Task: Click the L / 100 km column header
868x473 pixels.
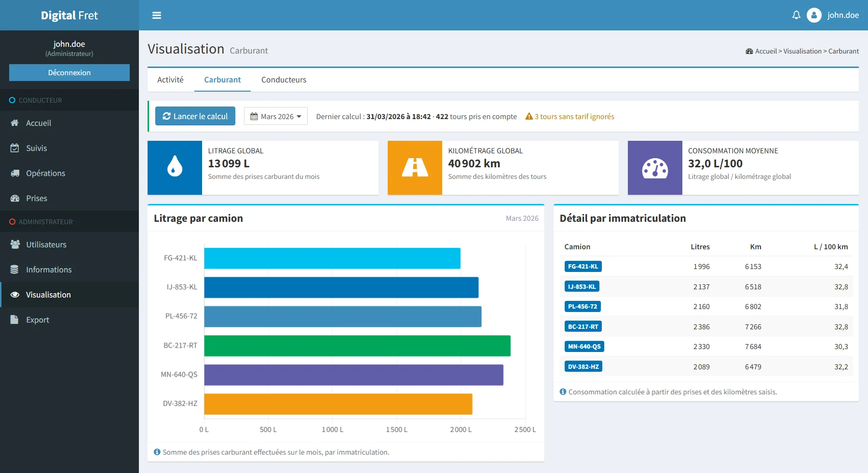Action: point(831,246)
